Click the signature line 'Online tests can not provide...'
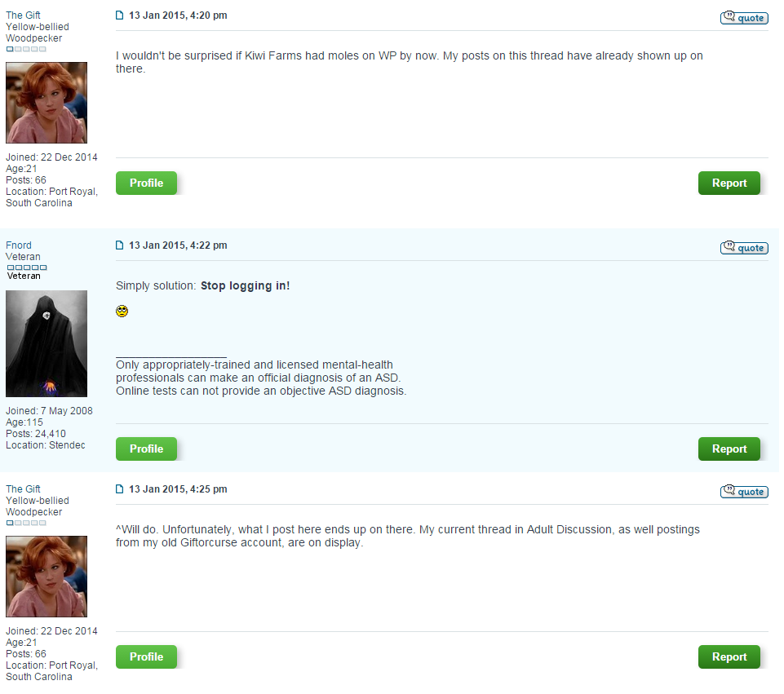The height and width of the screenshot is (694, 784). (261, 391)
